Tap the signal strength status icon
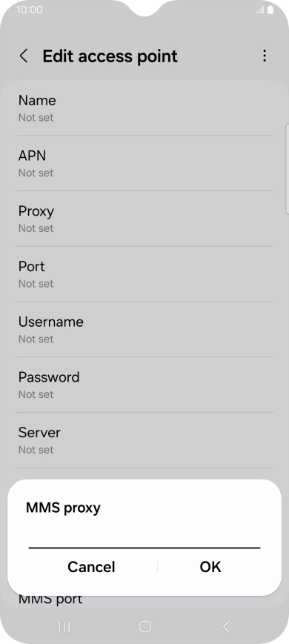 260,10
